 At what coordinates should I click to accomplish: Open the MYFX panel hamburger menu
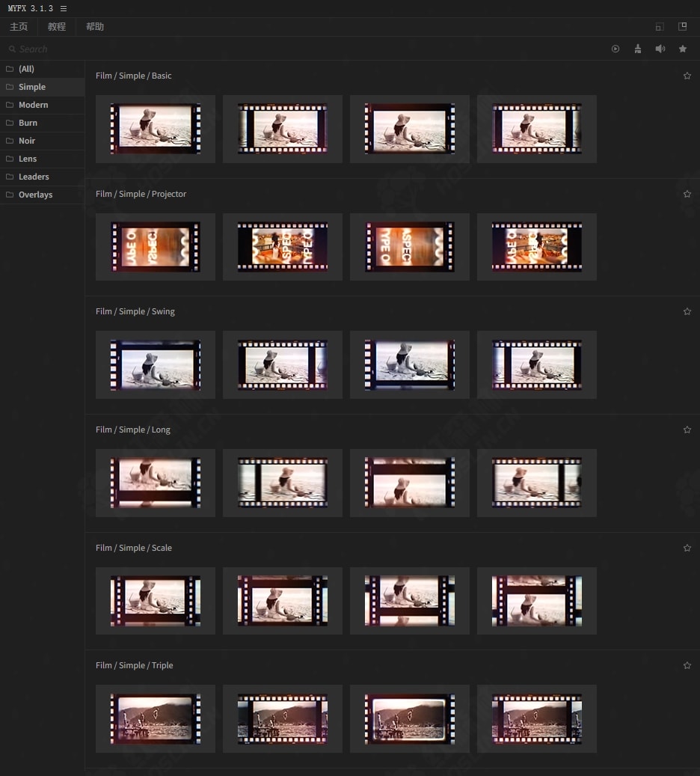[x=64, y=8]
